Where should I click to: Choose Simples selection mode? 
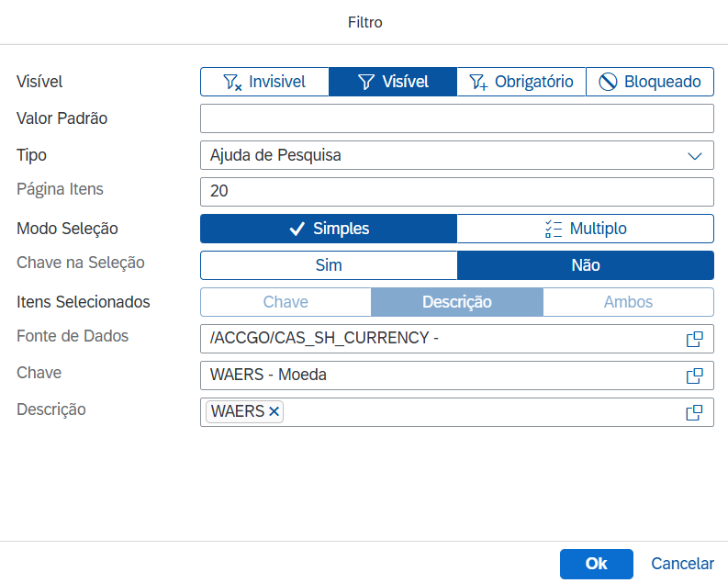coord(329,229)
